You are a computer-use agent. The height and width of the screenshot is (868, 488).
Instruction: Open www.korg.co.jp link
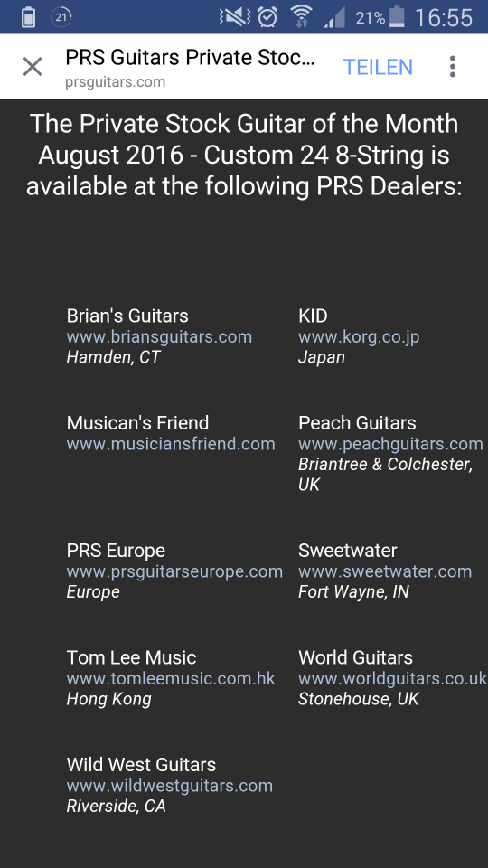(359, 336)
